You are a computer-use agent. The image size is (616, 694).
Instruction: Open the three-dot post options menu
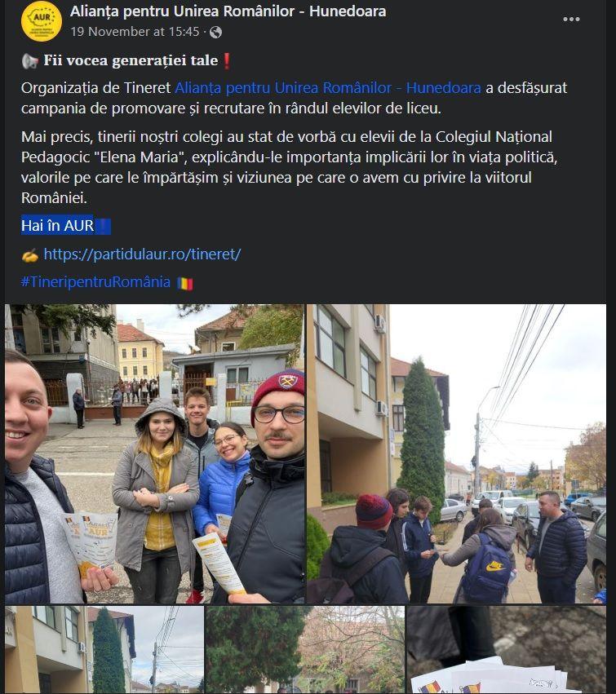click(x=571, y=19)
